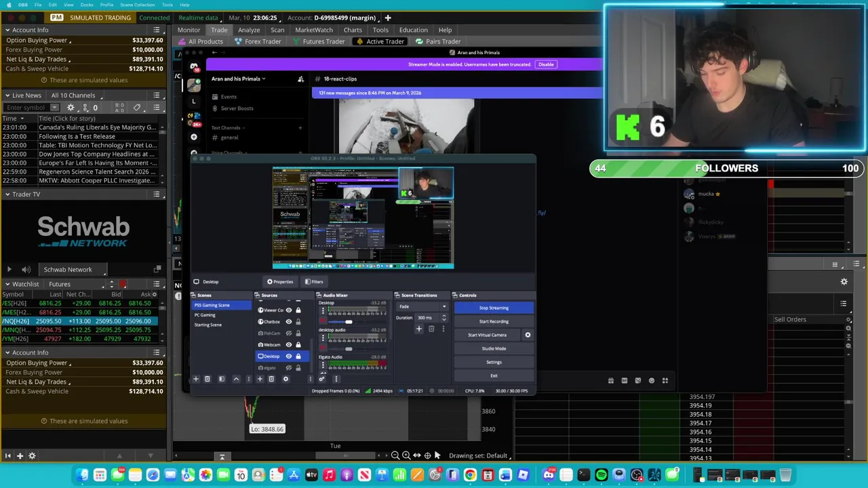The height and width of the screenshot is (488, 868).
Task: Lock the FishCam source
Action: pyautogui.click(x=298, y=333)
